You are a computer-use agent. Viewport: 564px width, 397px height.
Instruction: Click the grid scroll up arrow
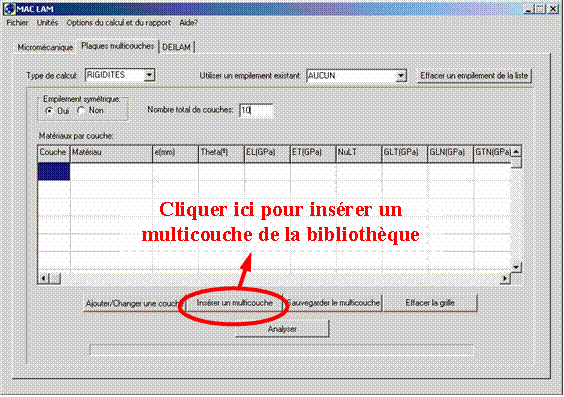[x=516, y=152]
